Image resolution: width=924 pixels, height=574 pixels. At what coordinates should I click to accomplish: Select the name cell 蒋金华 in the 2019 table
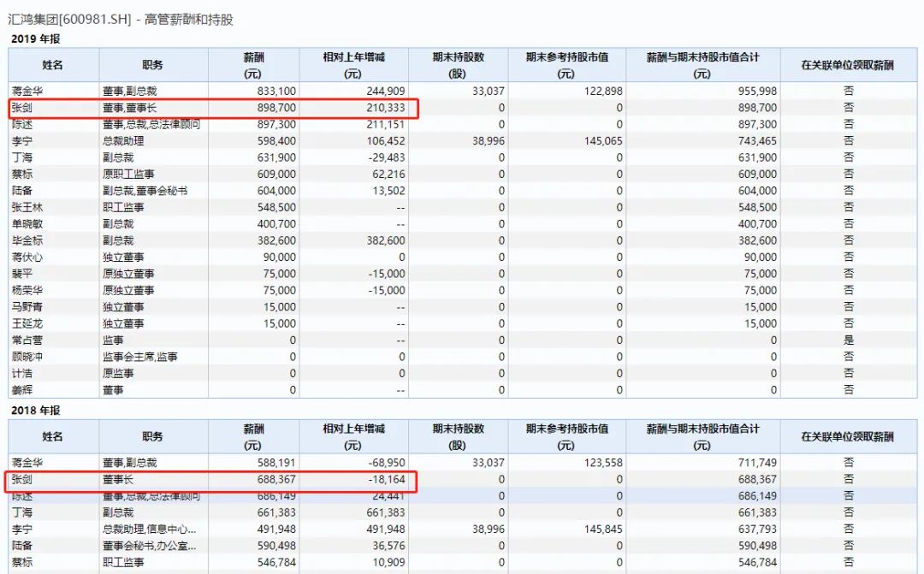(x=27, y=92)
